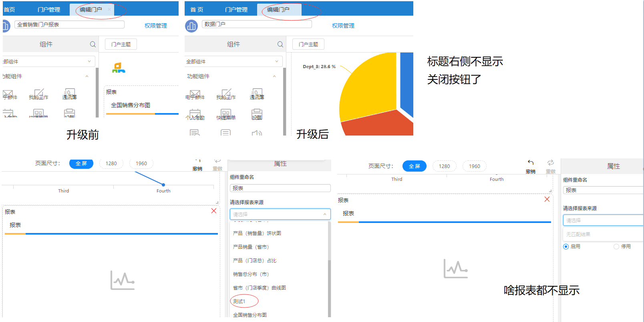Pick 测试1 from report source list
This screenshot has width=644, height=322.
click(x=239, y=301)
